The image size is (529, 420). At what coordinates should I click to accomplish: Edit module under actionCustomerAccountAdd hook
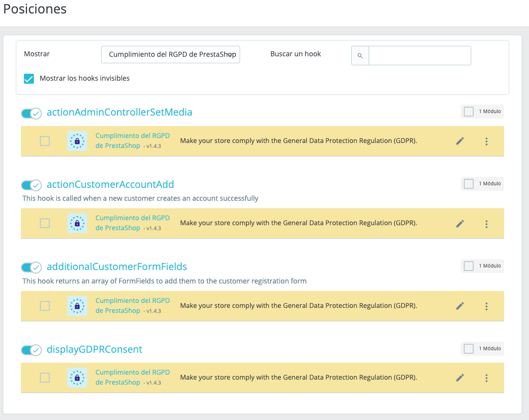point(460,224)
